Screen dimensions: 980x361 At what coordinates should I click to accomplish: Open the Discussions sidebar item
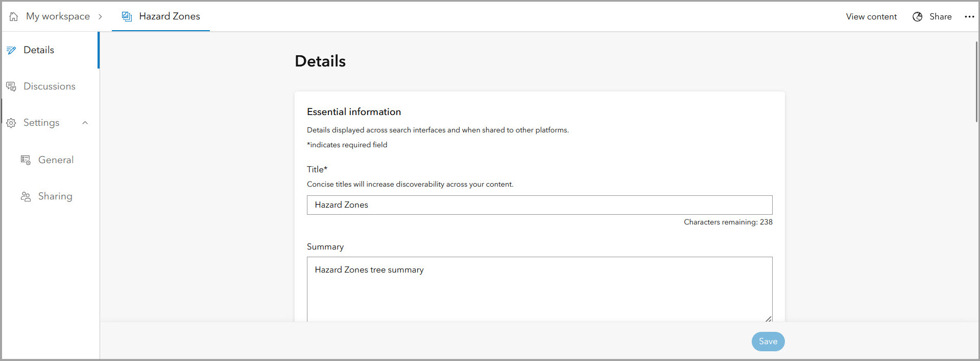pos(50,86)
